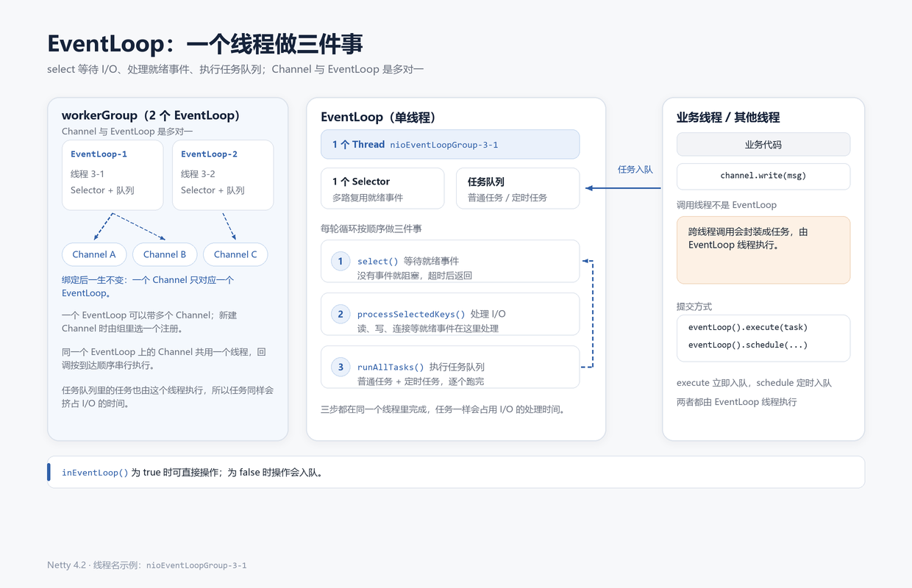Image resolution: width=912 pixels, height=588 pixels.
Task: Click the channel.write(msg) code box
Action: pyautogui.click(x=763, y=176)
